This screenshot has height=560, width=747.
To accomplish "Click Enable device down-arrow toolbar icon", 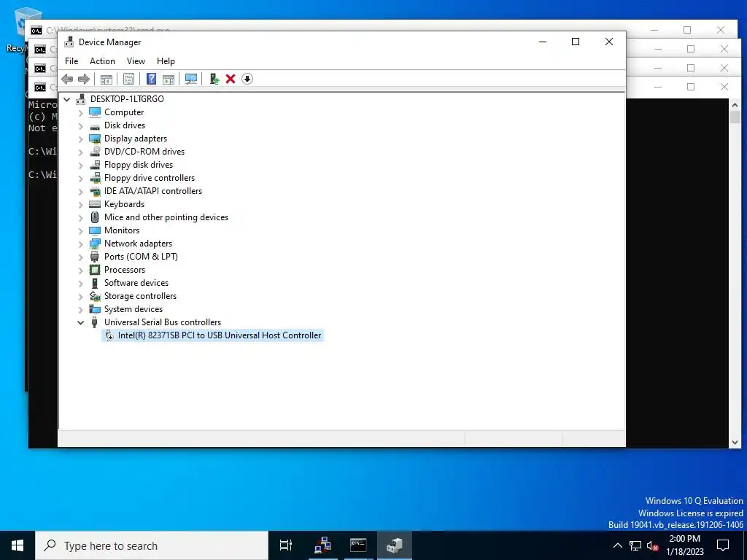I will coord(247,79).
